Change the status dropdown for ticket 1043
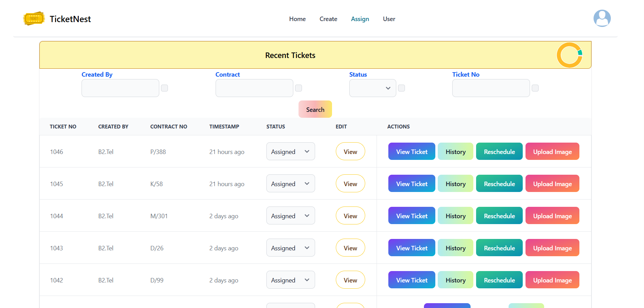 point(290,248)
